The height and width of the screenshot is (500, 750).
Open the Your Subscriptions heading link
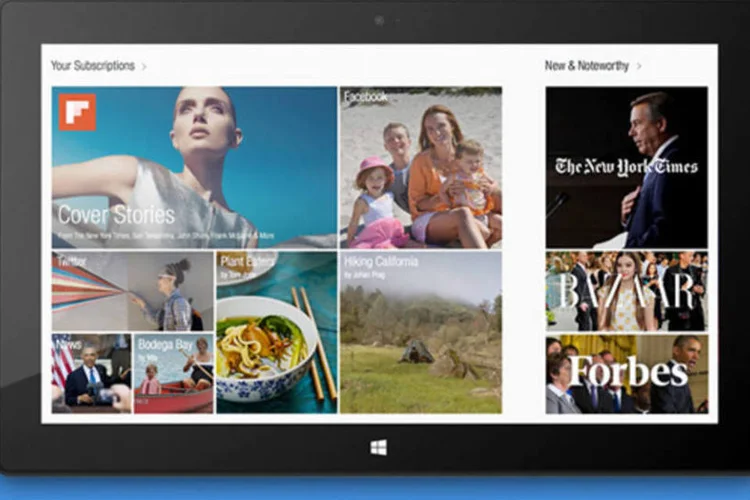point(93,66)
